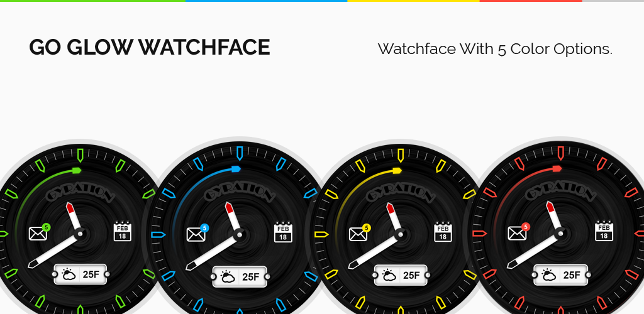Select the 25F temperature on yellow watchface
Image resolution: width=644 pixels, height=314 pixels.
tap(411, 275)
